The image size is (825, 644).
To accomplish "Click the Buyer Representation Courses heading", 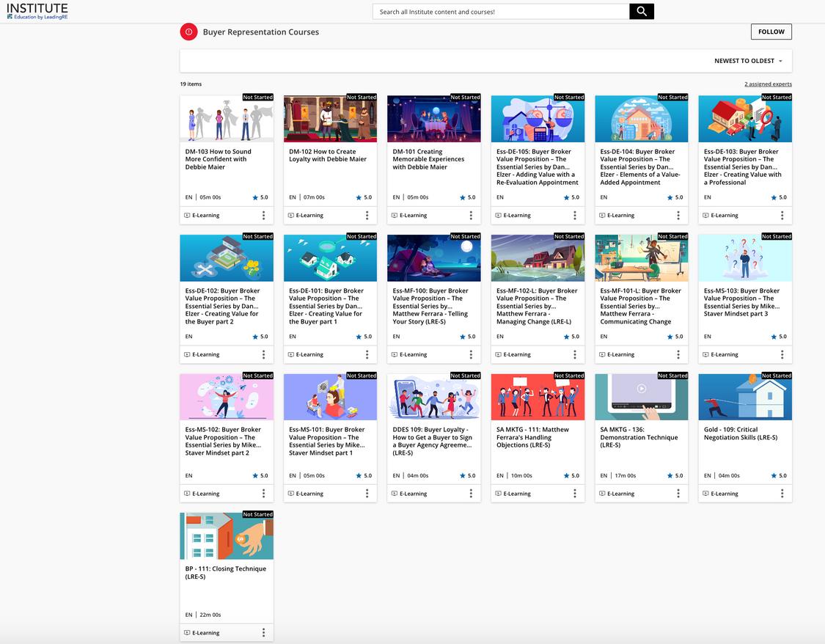I will 261,32.
